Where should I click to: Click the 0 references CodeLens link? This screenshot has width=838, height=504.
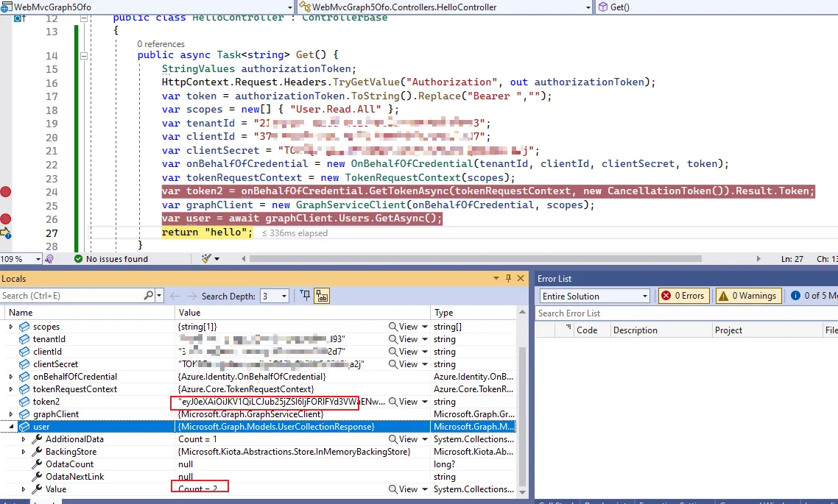click(161, 44)
